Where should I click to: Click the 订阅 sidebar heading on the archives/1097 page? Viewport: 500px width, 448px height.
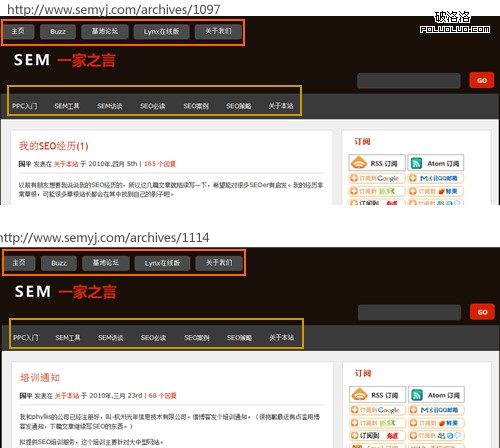[x=362, y=142]
